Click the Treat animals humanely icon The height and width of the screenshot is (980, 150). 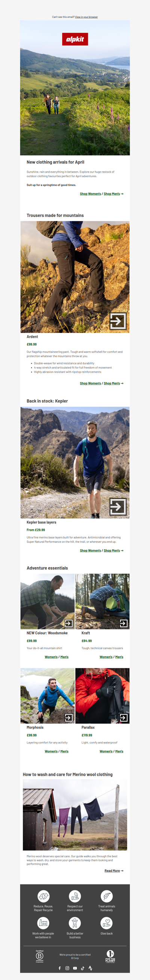pos(106,896)
